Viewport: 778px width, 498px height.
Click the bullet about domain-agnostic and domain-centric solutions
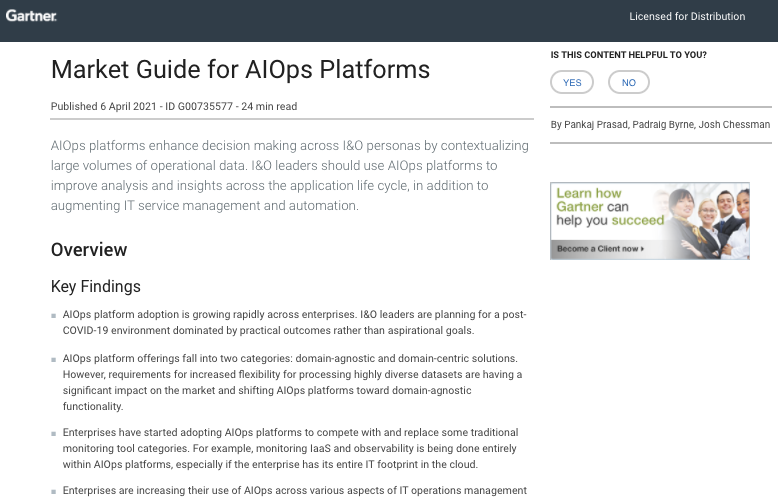pyautogui.click(x=292, y=382)
